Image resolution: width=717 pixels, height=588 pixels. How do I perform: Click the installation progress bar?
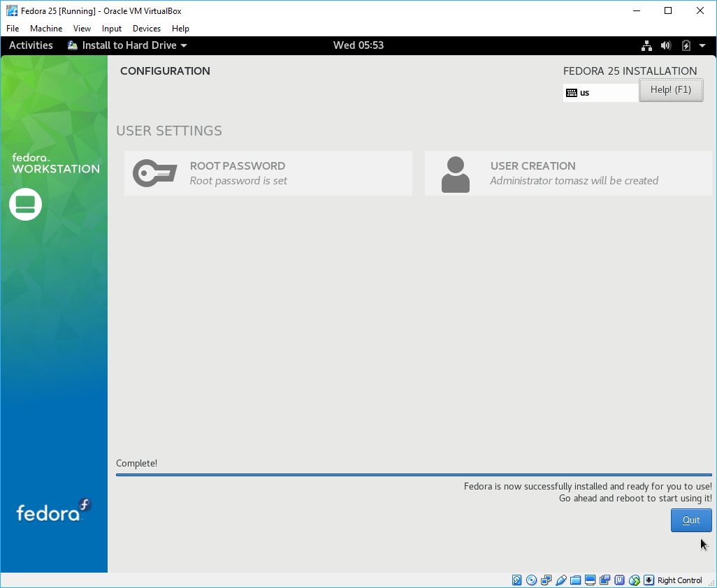point(414,475)
